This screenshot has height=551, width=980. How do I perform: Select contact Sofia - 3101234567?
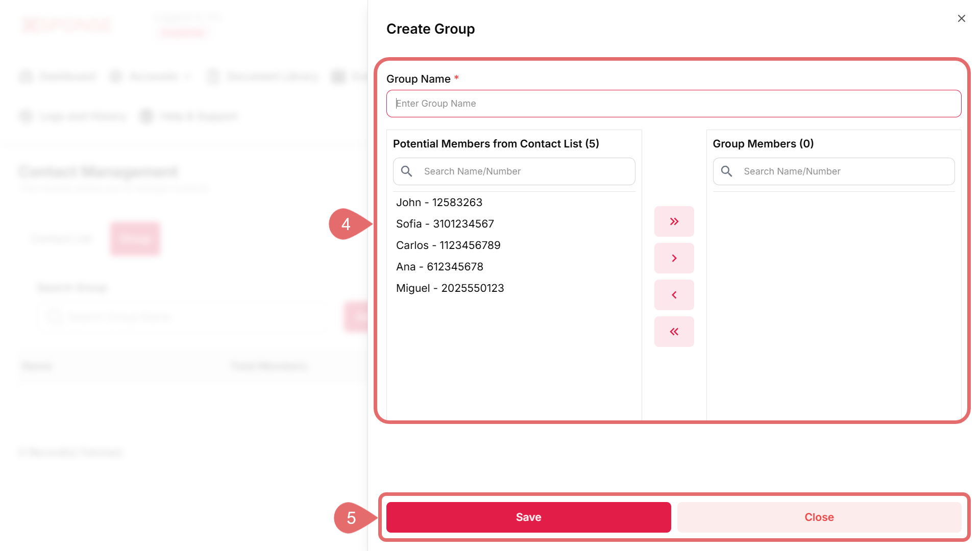pos(445,224)
